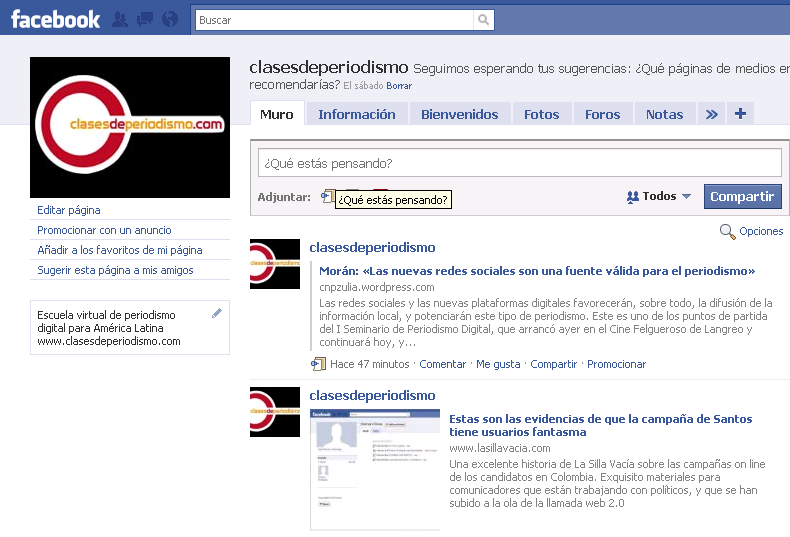Viewport: 790px width, 537px height.
Task: Click the first post's clasesdeperiodismo name
Action: pos(372,247)
